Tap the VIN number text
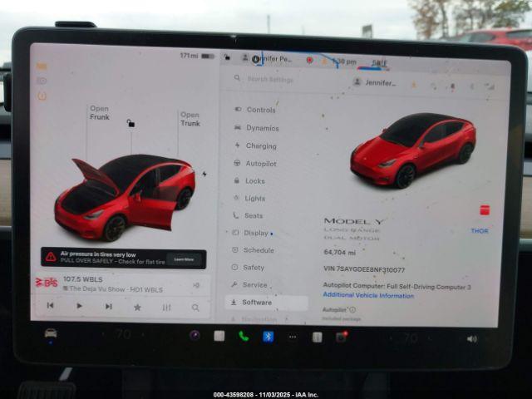532x399 pixels. [x=364, y=269]
